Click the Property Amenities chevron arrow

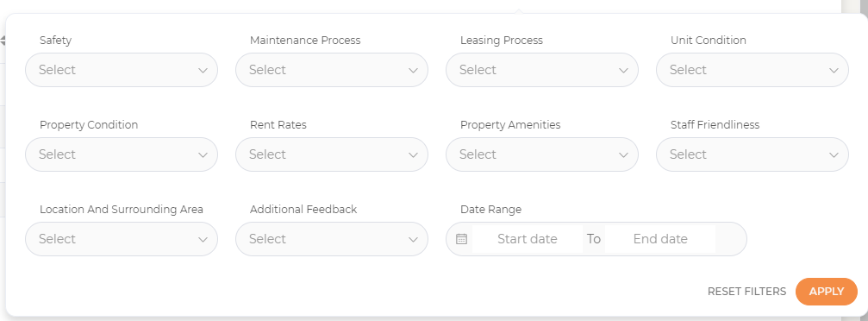623,154
